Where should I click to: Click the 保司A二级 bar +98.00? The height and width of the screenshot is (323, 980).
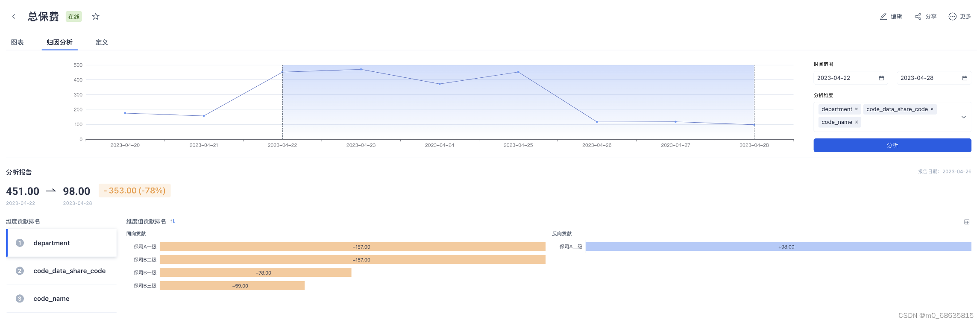tap(778, 247)
